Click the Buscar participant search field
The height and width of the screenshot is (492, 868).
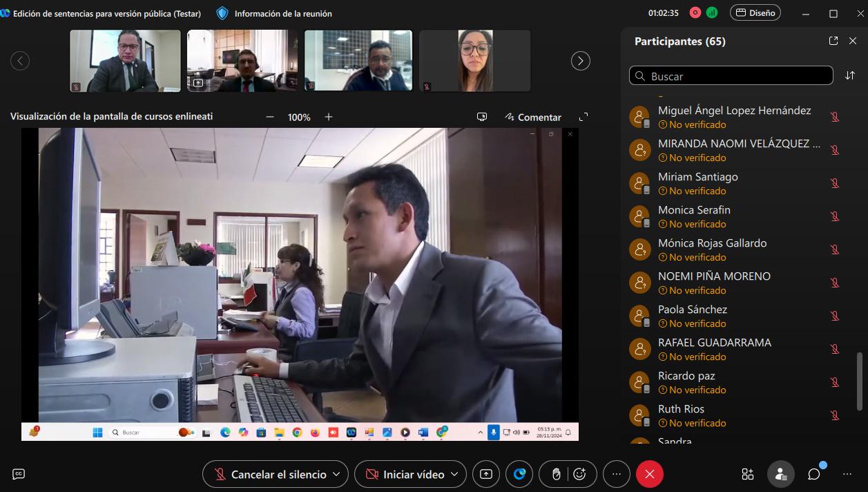tap(732, 76)
